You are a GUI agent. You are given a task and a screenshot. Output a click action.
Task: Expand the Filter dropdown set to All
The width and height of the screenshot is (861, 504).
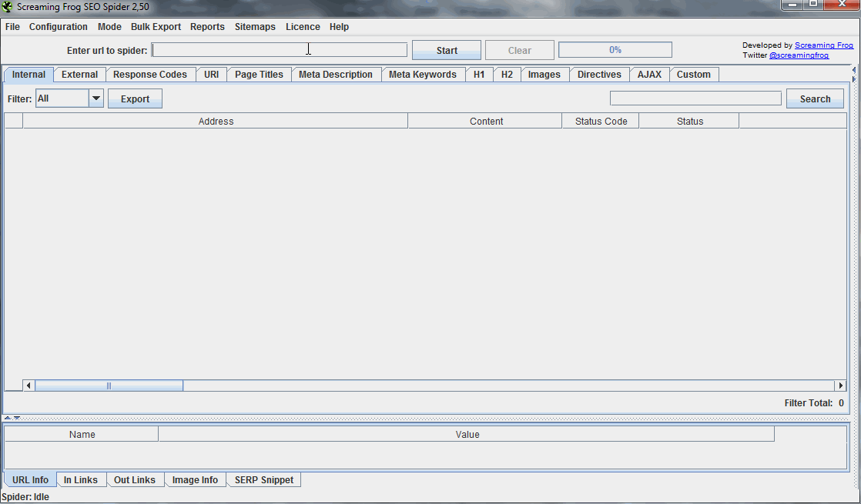(x=96, y=98)
